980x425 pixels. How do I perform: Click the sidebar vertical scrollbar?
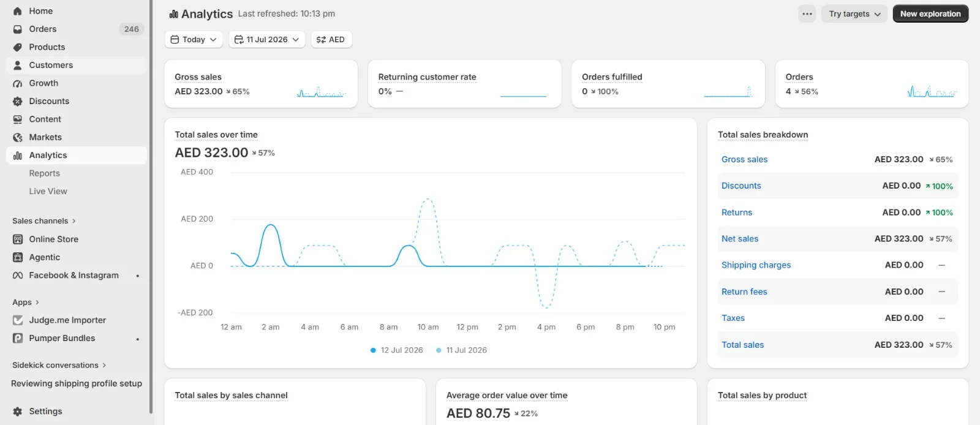click(x=151, y=208)
